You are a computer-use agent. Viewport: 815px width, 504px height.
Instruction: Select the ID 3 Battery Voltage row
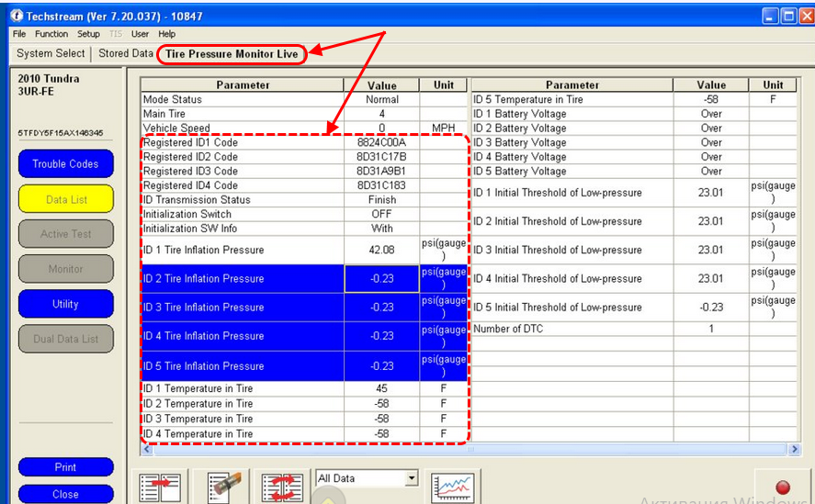(x=634, y=142)
